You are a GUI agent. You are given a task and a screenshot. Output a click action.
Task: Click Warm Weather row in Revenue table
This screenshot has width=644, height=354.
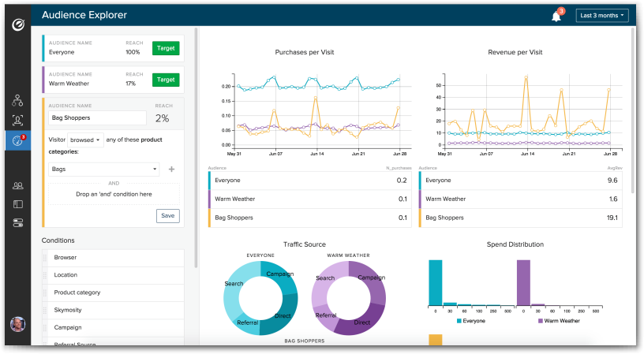pyautogui.click(x=520, y=199)
